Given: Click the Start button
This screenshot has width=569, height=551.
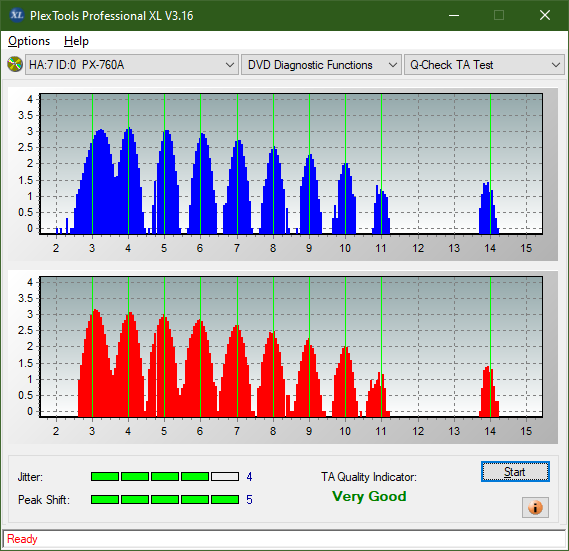Looking at the screenshot, I should 515,472.
